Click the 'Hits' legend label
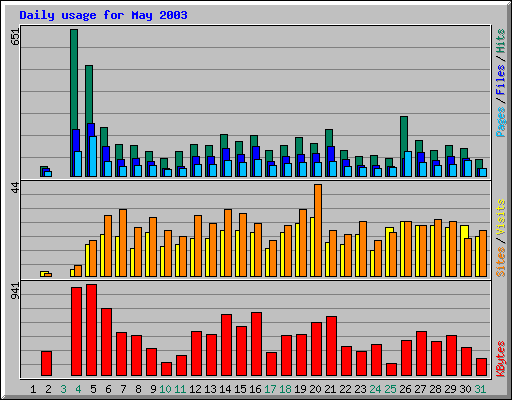 (501, 41)
